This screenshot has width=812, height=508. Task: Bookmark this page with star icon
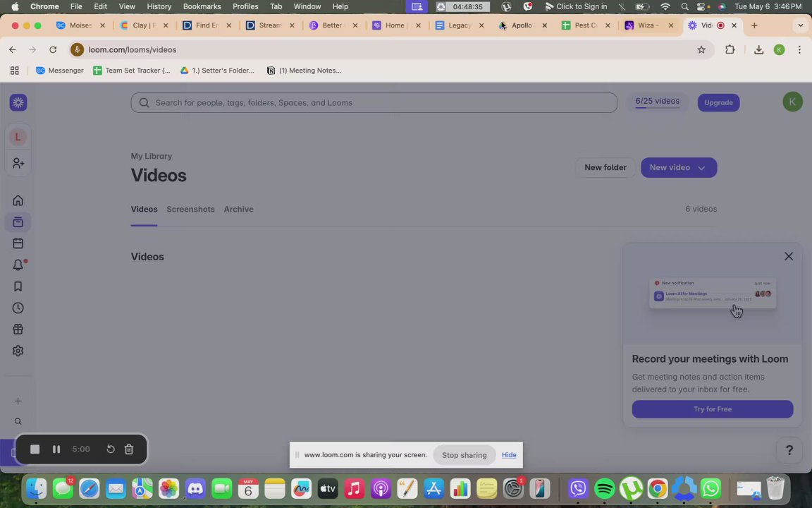[x=701, y=50]
